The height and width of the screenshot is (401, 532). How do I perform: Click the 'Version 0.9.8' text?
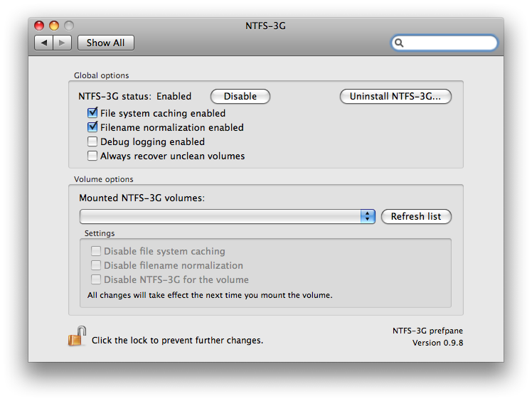437,343
